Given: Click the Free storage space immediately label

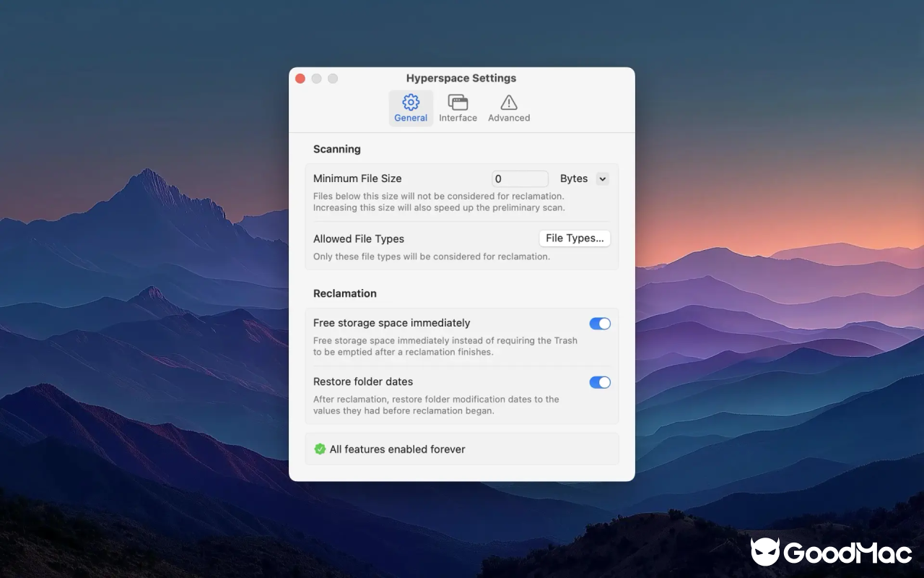Looking at the screenshot, I should click(392, 323).
